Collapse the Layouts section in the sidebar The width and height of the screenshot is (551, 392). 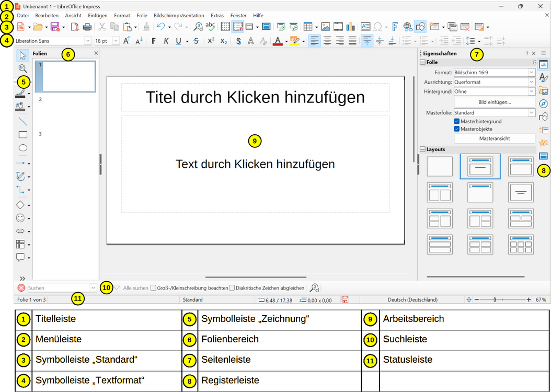point(422,149)
